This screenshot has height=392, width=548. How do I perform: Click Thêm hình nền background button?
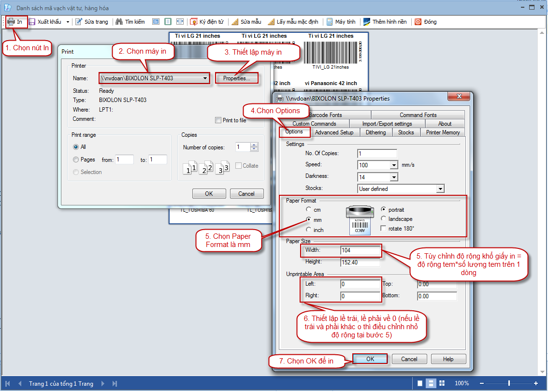pos(385,22)
